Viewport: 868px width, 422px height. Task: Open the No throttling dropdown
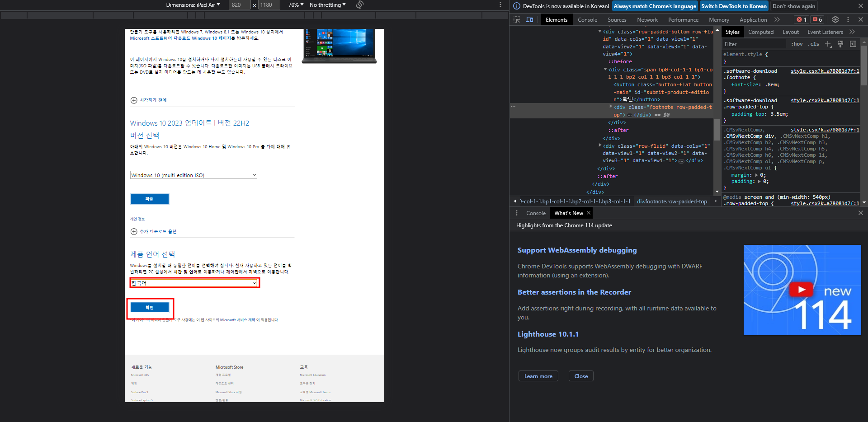coord(328,5)
